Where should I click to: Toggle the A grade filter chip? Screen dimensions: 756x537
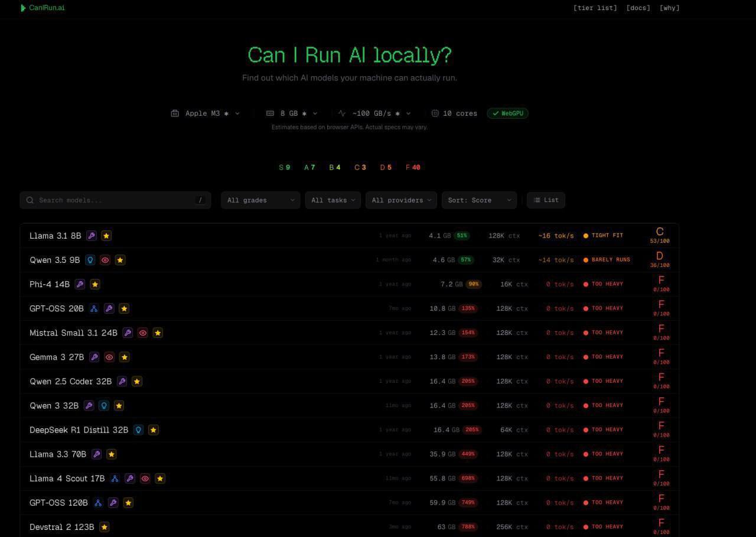[x=309, y=167]
